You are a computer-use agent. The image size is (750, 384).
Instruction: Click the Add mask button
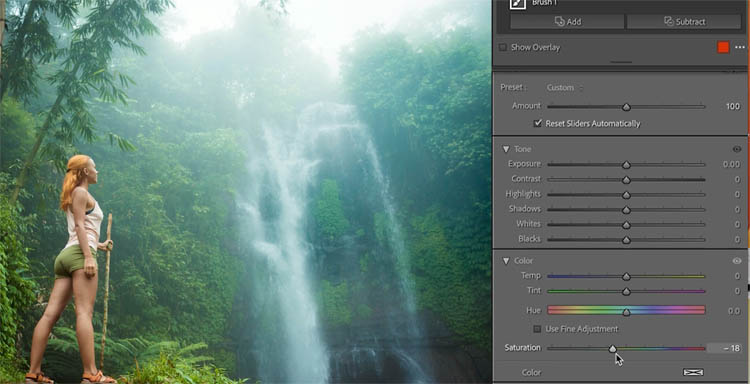567,22
